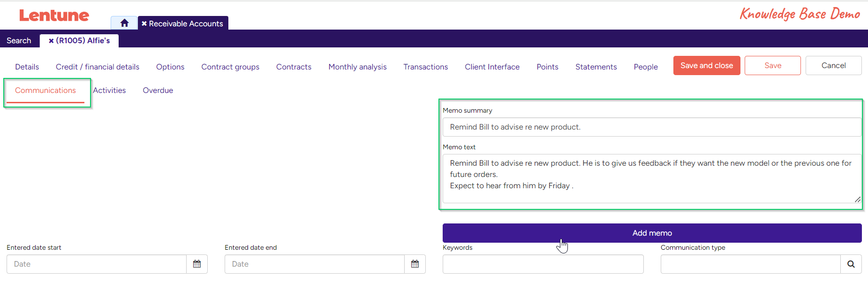Select the Communications tab
Image resolution: width=868 pixels, height=284 pixels.
pyautogui.click(x=45, y=90)
